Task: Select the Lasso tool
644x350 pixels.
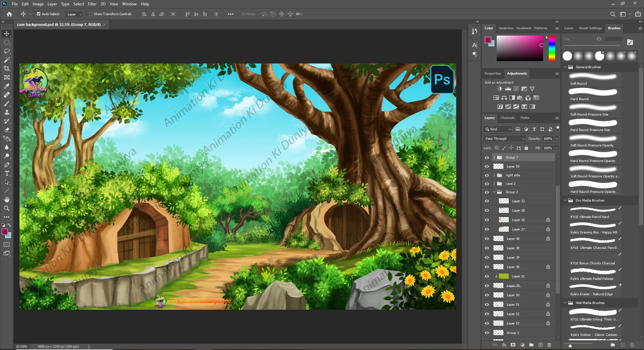Action: pyautogui.click(x=7, y=51)
